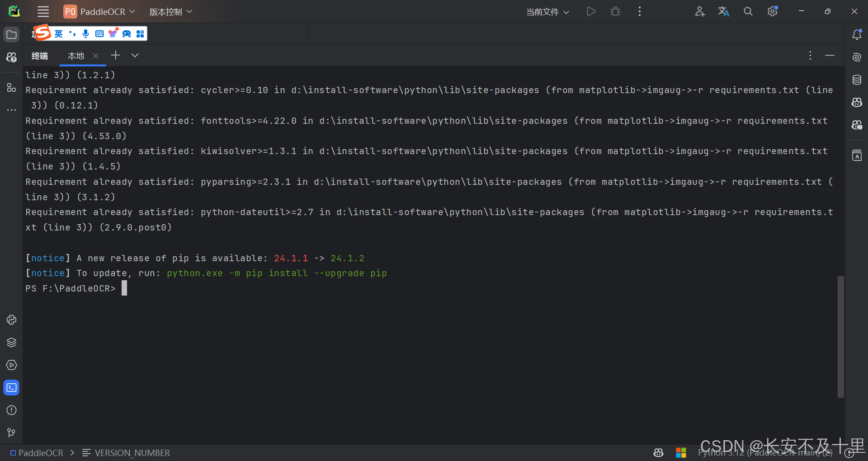Screen dimensions: 868x461
Task: Click the green 'python.exe -m pip install --upgrade pip' text
Action: (x=277, y=273)
